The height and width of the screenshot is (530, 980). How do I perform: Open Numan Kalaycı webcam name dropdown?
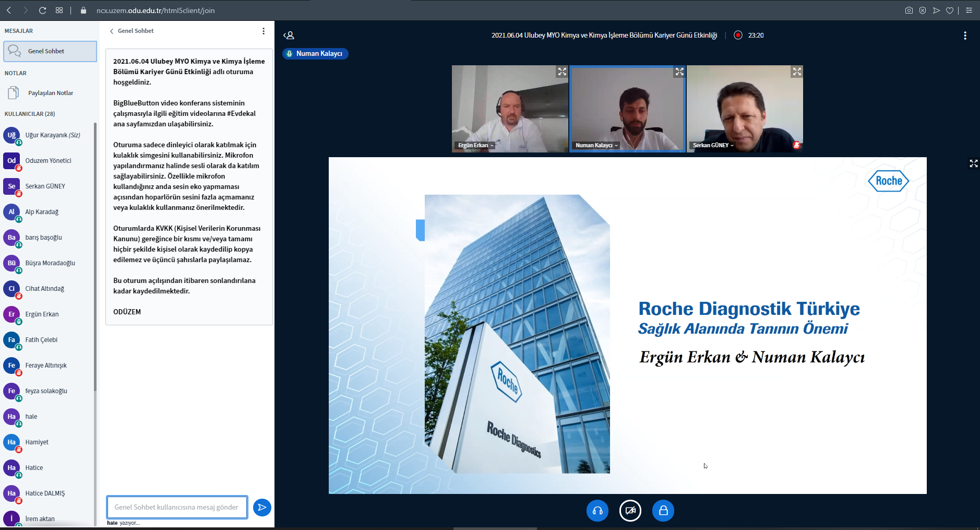tap(596, 146)
